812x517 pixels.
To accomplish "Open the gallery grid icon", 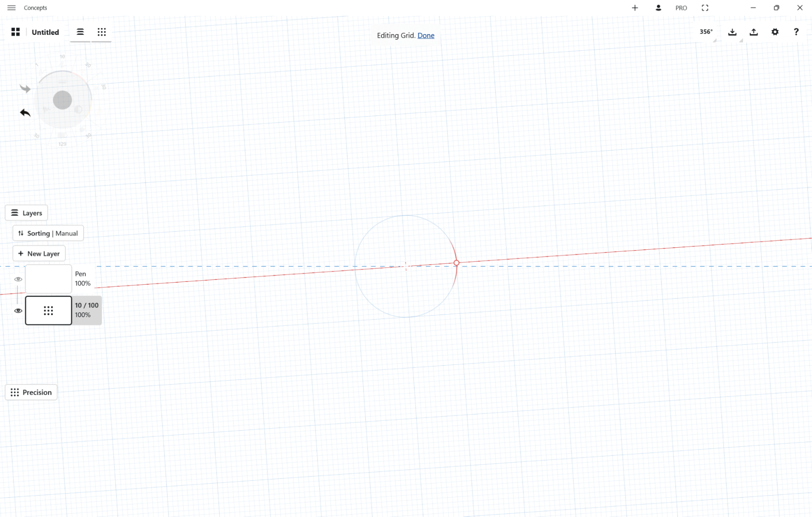I will point(15,32).
